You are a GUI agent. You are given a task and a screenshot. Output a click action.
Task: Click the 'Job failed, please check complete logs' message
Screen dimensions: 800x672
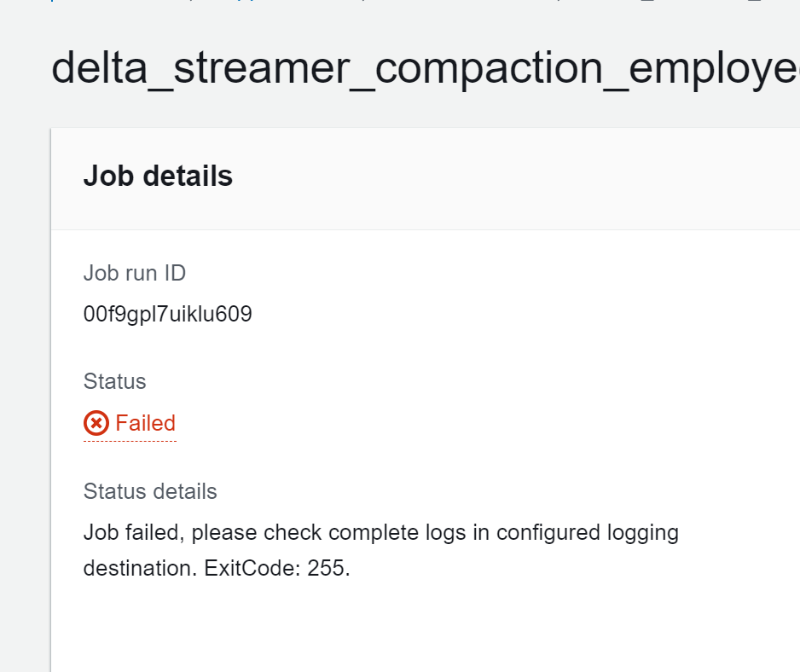[380, 550]
